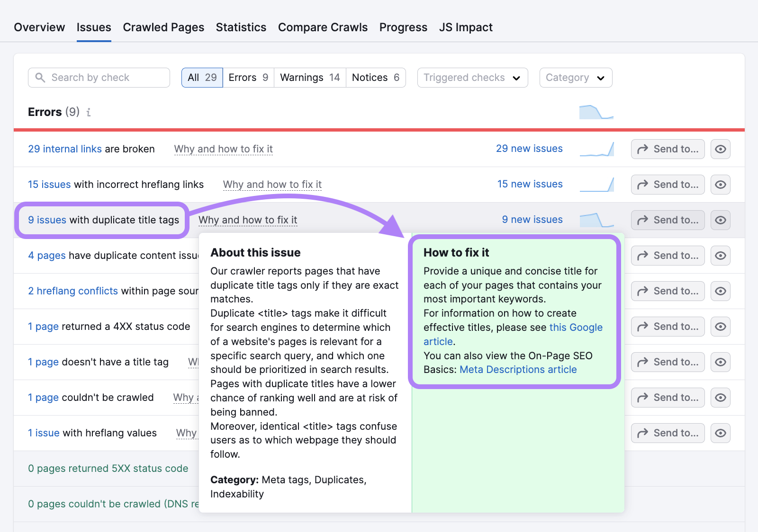This screenshot has width=758, height=532.
Task: Hide the hreflang conflicts issue
Action: click(x=720, y=291)
